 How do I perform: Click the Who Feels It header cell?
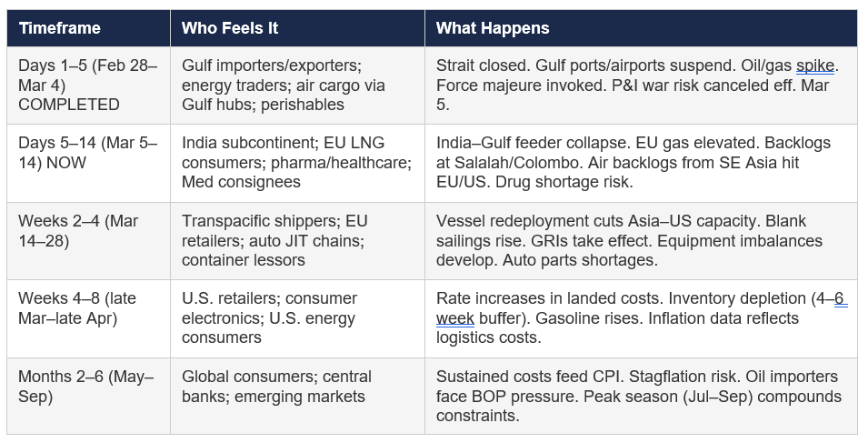pyautogui.click(x=228, y=28)
